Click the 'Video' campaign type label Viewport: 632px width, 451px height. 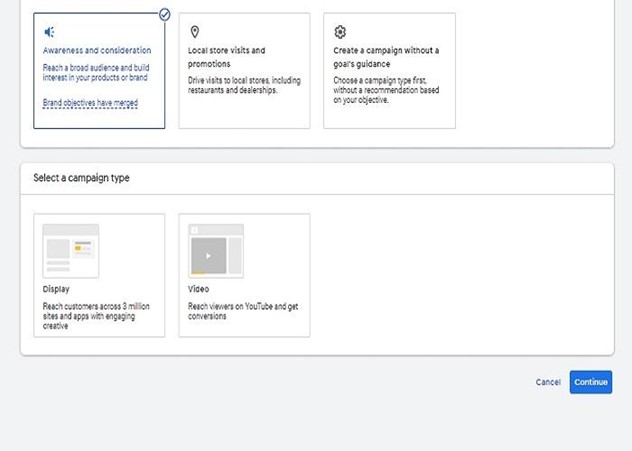198,289
